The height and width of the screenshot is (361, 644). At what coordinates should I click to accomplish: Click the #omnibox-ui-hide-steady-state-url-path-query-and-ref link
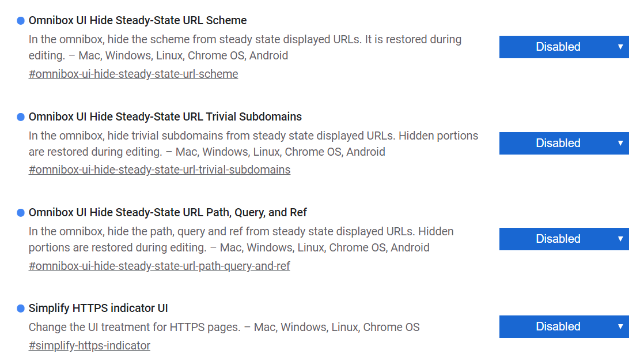coord(159,266)
